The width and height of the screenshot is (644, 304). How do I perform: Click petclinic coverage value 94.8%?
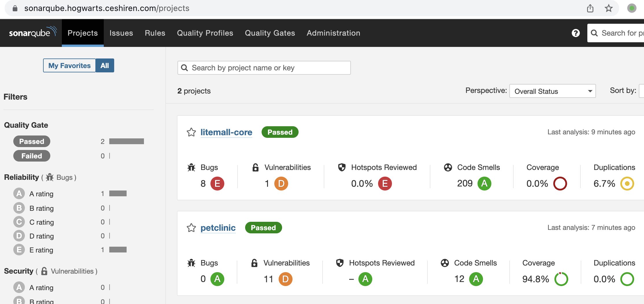(x=536, y=279)
